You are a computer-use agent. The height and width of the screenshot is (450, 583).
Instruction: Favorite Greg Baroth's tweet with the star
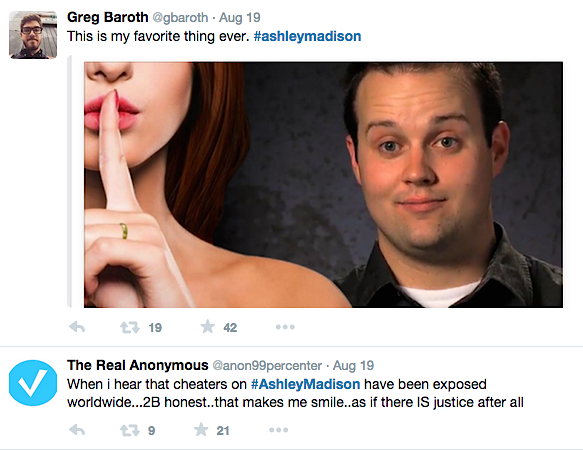207,327
